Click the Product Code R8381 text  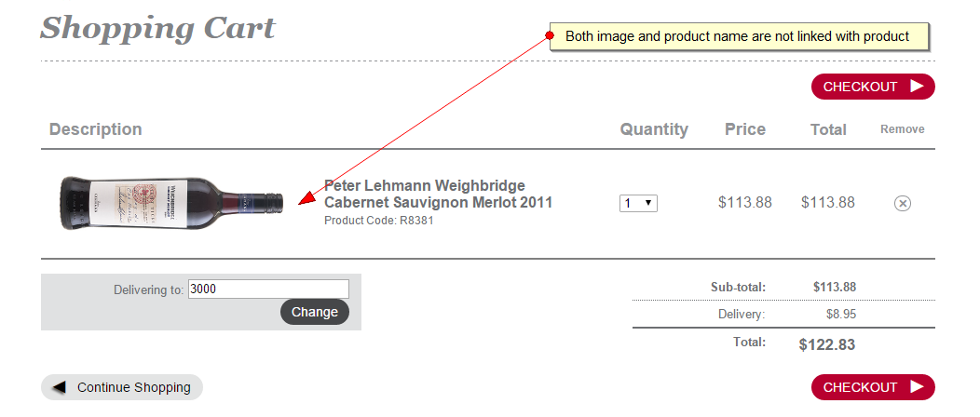(379, 221)
